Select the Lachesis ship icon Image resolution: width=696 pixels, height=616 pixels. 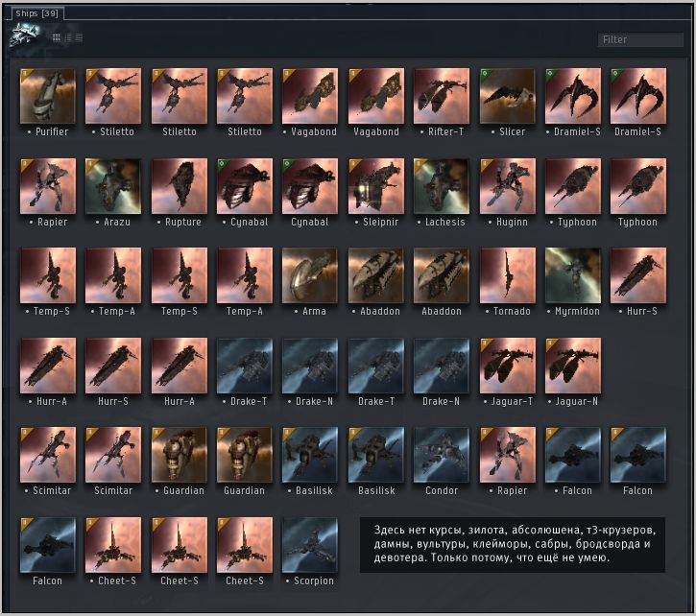tap(442, 186)
